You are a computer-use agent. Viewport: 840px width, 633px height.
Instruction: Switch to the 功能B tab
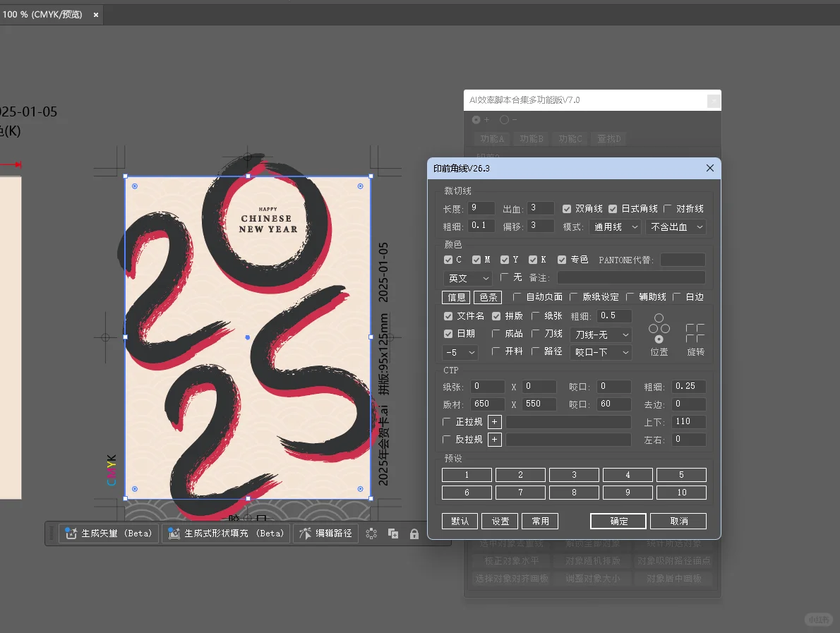tap(531, 138)
